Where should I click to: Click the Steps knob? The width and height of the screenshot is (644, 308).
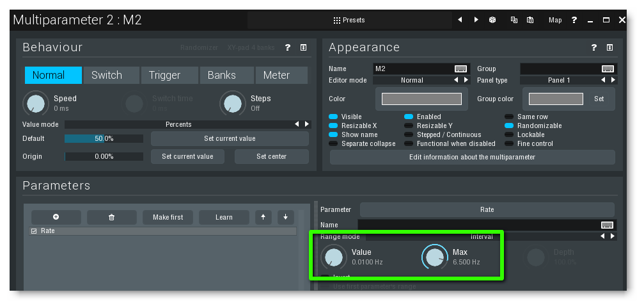(x=232, y=103)
